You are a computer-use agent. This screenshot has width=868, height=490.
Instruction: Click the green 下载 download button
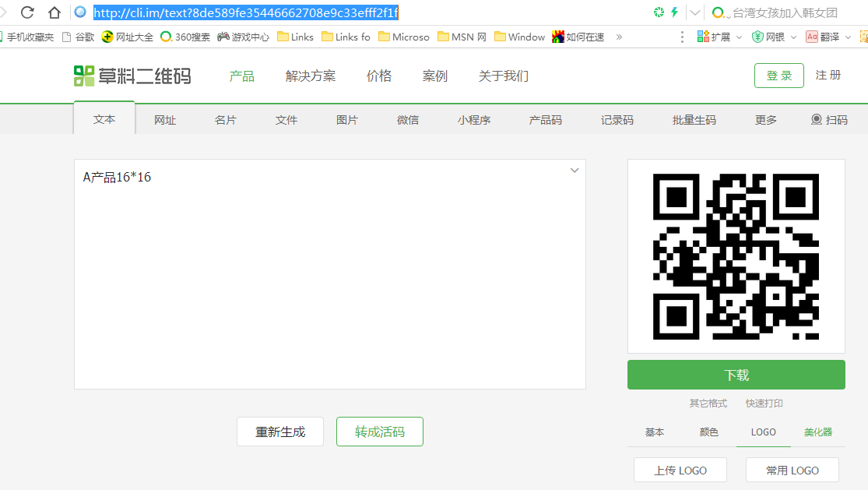point(736,375)
